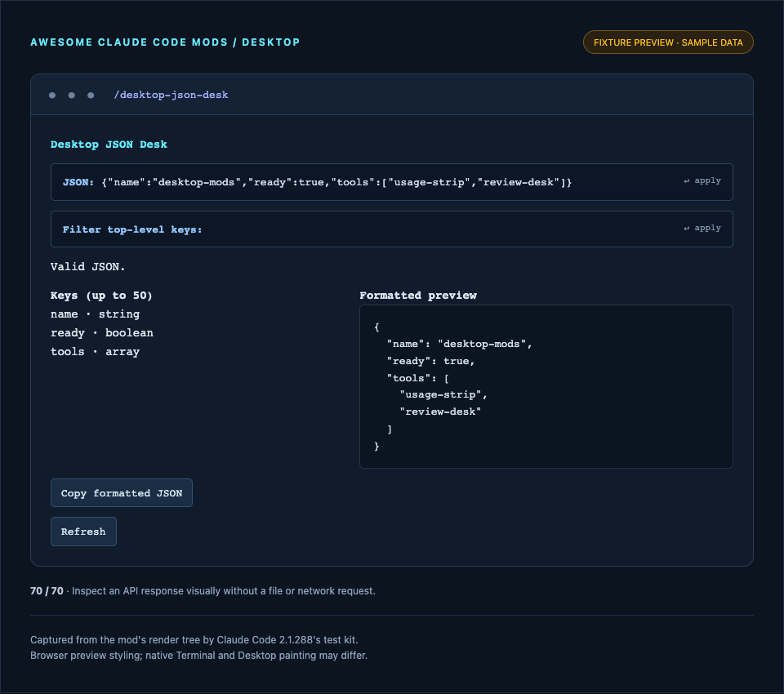This screenshot has height=694, width=784.
Task: Click the Fixture Preview · Sample Data badge
Action: pos(668,42)
